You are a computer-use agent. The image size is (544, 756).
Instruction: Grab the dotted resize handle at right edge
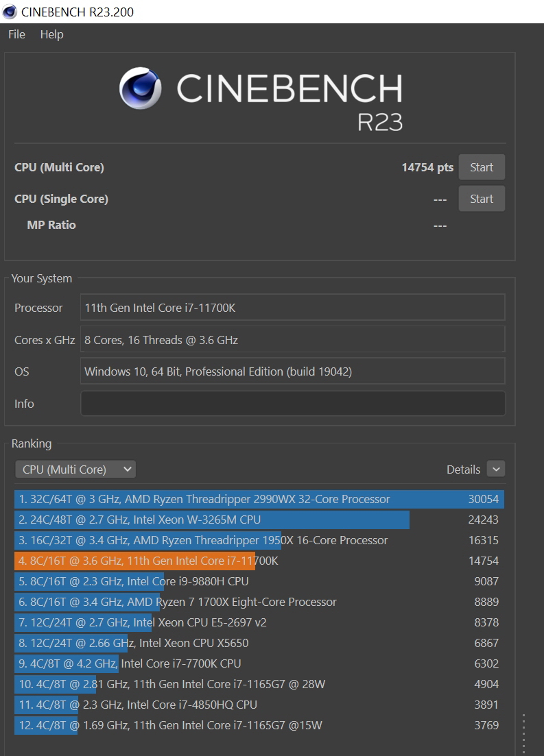coord(523,733)
